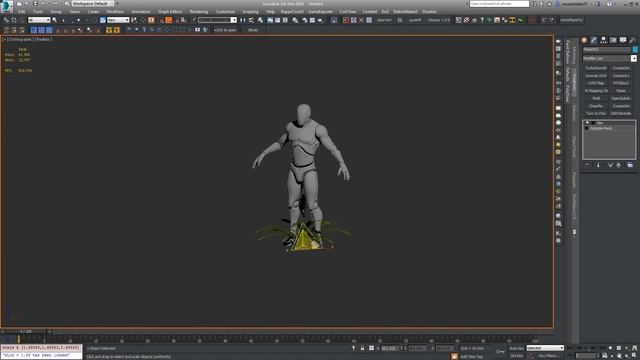Open the Workspace Default dropdown
Screen dimensions: 640x360
93,4
